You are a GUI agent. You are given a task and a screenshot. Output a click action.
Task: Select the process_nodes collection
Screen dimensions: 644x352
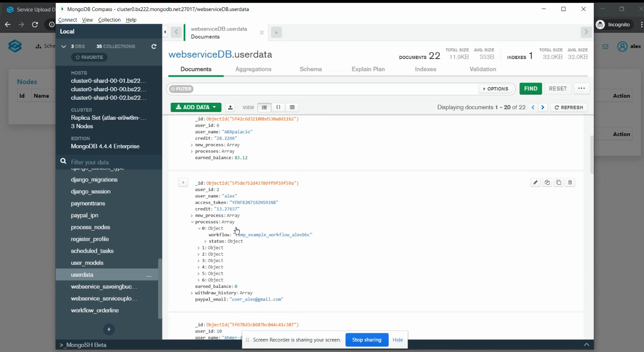coord(91,227)
